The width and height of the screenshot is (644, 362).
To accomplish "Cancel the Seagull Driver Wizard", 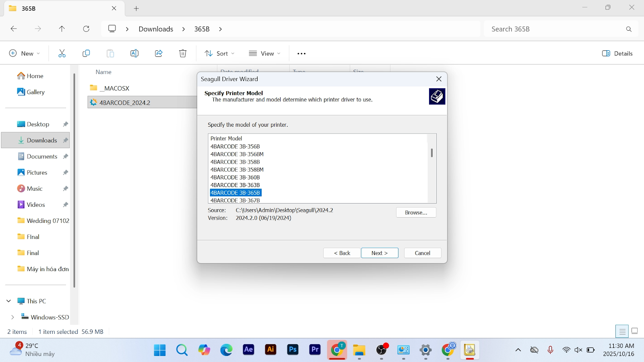I will (x=423, y=253).
